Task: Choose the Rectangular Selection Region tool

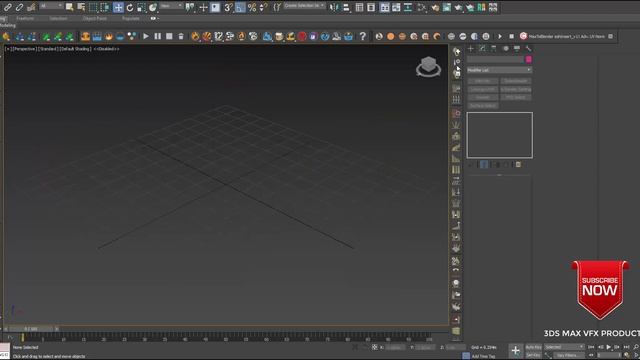Action: pyautogui.click(x=93, y=7)
